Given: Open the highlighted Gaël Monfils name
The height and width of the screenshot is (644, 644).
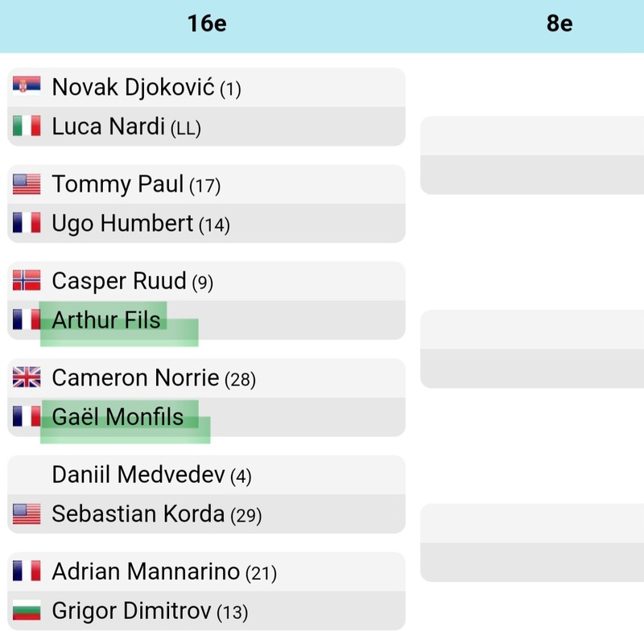Looking at the screenshot, I should pos(118,417).
